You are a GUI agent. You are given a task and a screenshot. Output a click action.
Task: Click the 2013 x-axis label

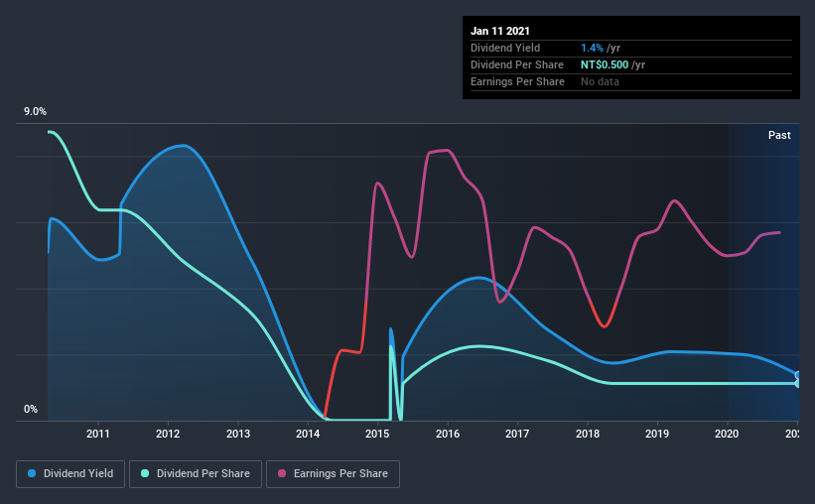pos(238,434)
